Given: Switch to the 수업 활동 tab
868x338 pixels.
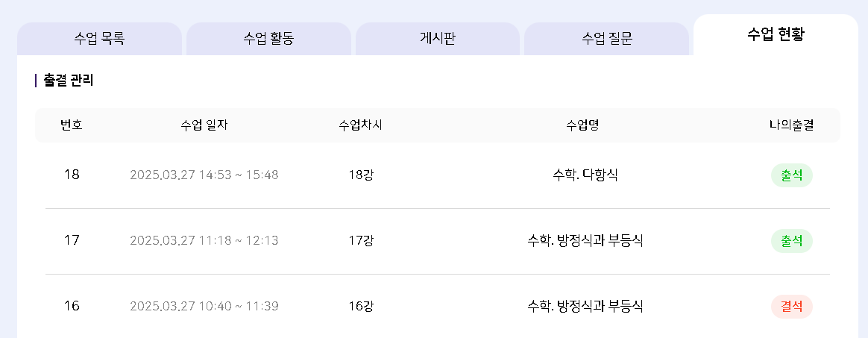Looking at the screenshot, I should pos(268,39).
